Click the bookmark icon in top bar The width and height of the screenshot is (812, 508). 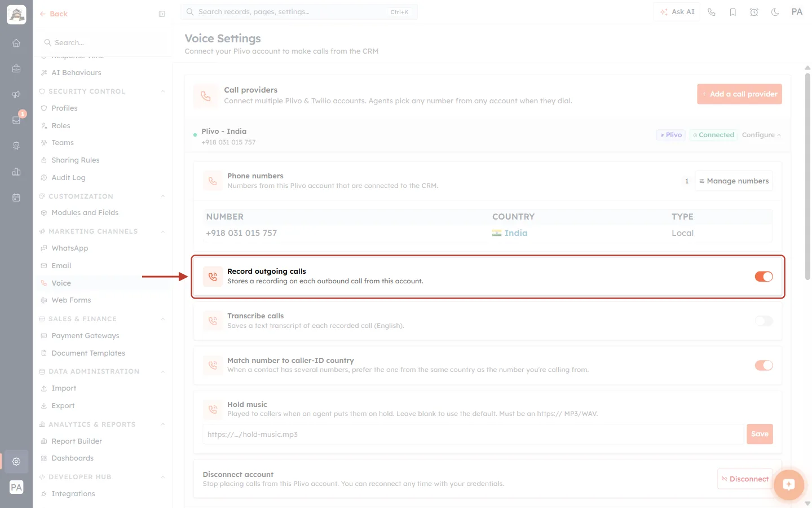tap(733, 12)
